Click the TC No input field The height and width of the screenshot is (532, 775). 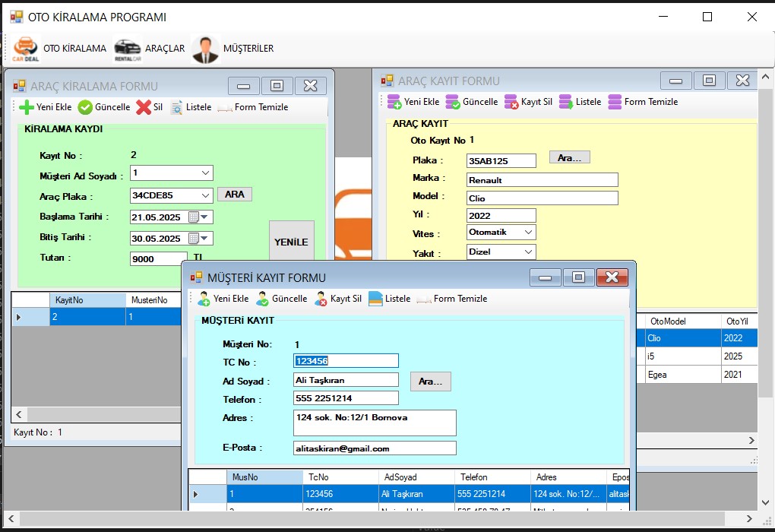coord(346,361)
